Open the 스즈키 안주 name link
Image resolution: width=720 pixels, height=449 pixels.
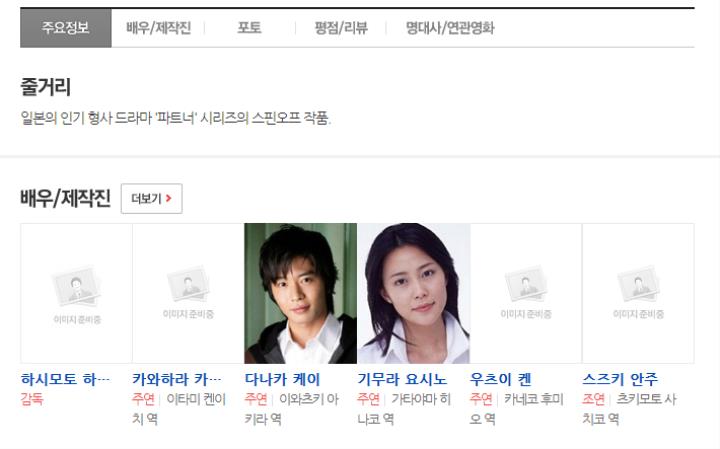620,379
